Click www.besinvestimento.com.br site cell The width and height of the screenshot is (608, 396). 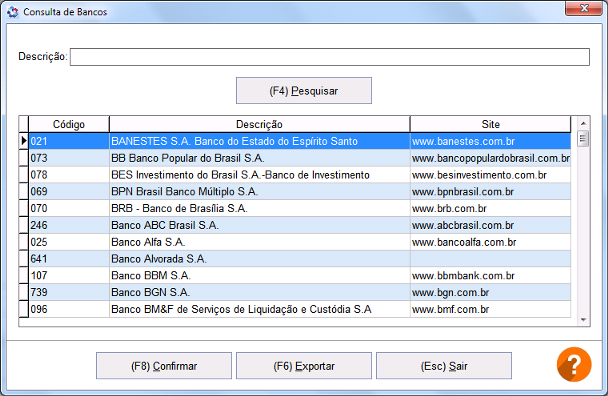click(491, 175)
